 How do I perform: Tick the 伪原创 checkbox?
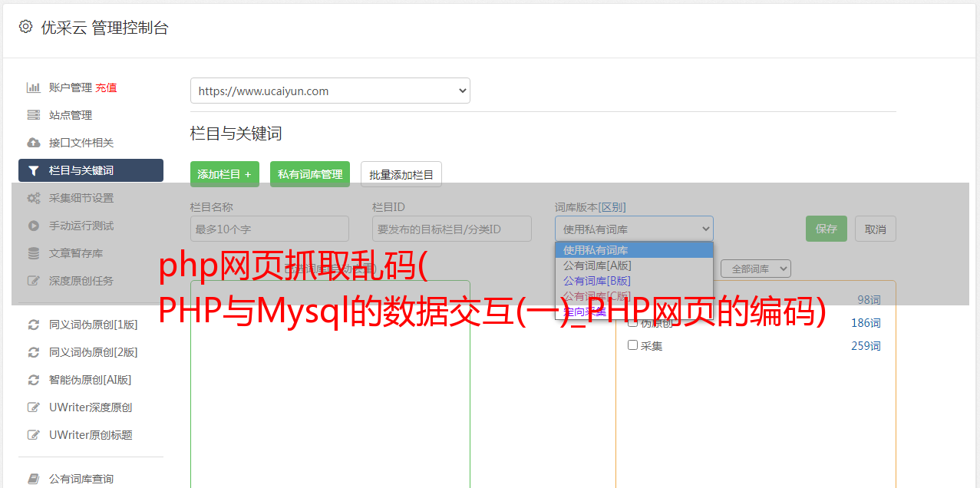click(x=633, y=322)
